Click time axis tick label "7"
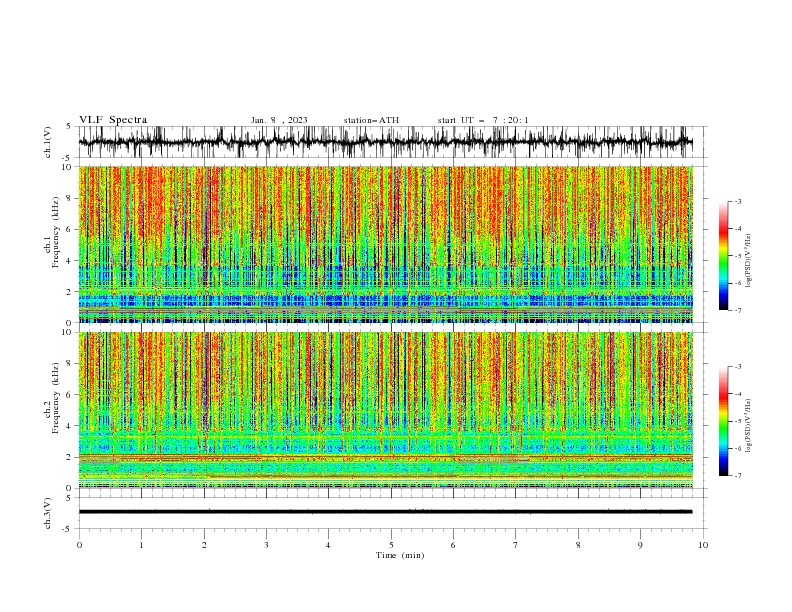Screen dimensions: 792x612 [516, 545]
